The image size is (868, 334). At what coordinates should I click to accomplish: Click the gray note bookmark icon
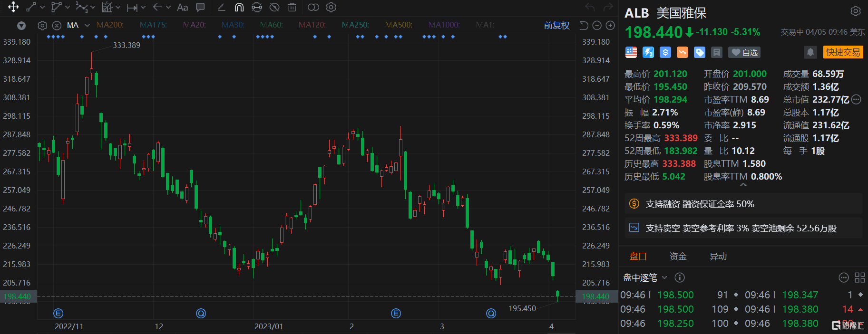coord(717,52)
